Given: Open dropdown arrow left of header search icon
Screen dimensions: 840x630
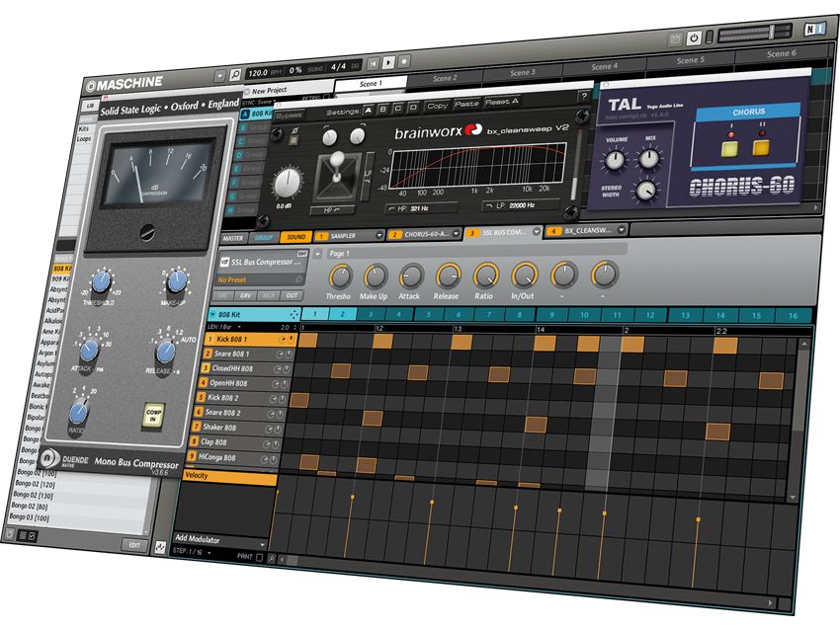Looking at the screenshot, I should (219, 76).
